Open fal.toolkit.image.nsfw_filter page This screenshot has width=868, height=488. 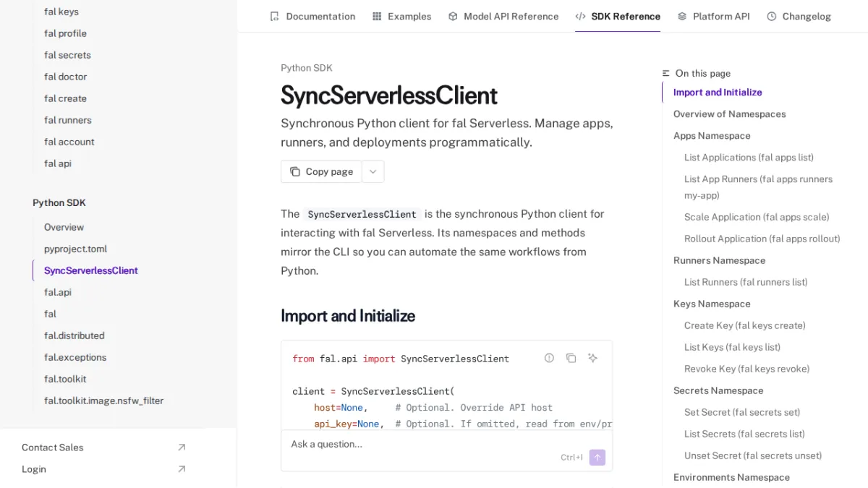[x=103, y=401]
